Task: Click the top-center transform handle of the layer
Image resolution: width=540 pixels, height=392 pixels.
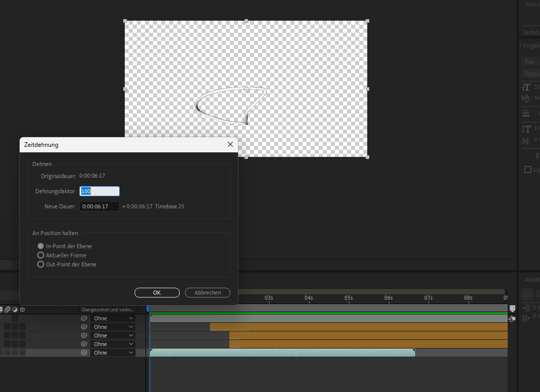Action: [246, 21]
